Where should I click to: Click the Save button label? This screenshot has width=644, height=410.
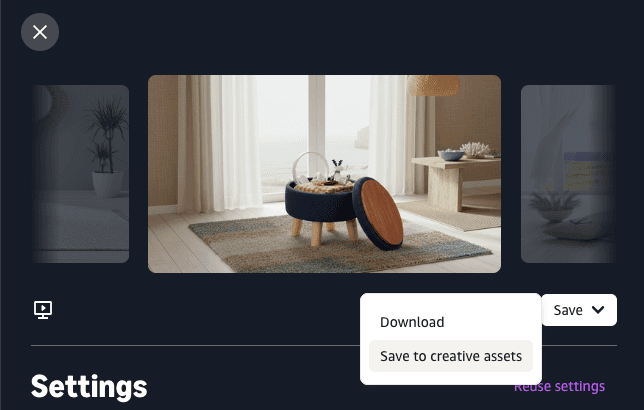tap(568, 310)
